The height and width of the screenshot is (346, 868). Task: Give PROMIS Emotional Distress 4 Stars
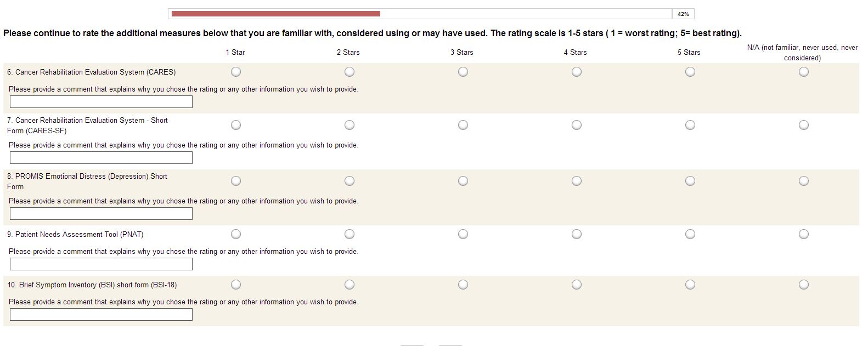(577, 181)
